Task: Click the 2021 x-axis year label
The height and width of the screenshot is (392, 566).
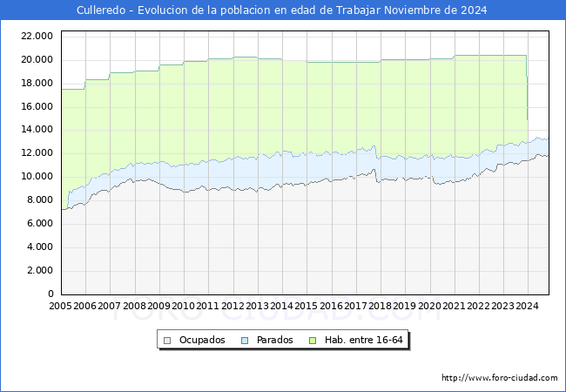Action: coord(454,306)
